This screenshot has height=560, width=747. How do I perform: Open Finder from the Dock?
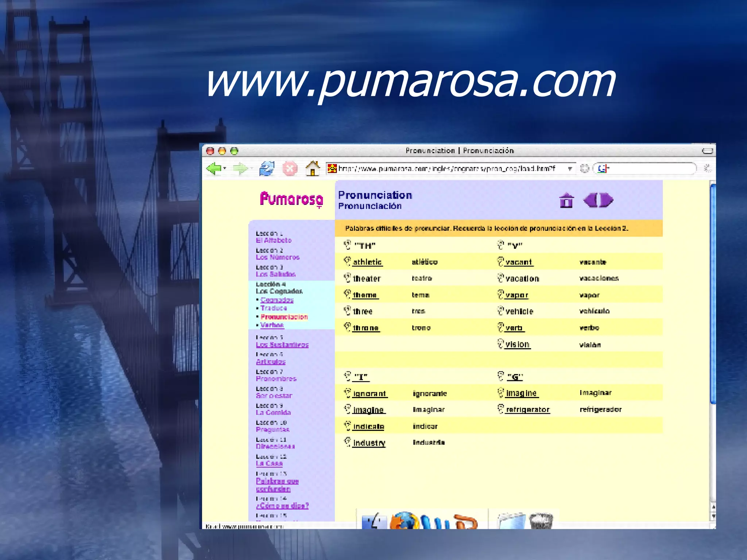[373, 521]
